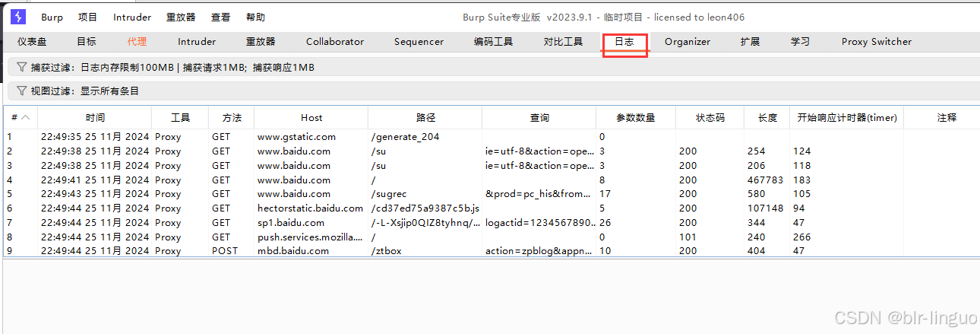
Task: Select the sp1.baidu.com host cell
Action: pyautogui.click(x=311, y=223)
